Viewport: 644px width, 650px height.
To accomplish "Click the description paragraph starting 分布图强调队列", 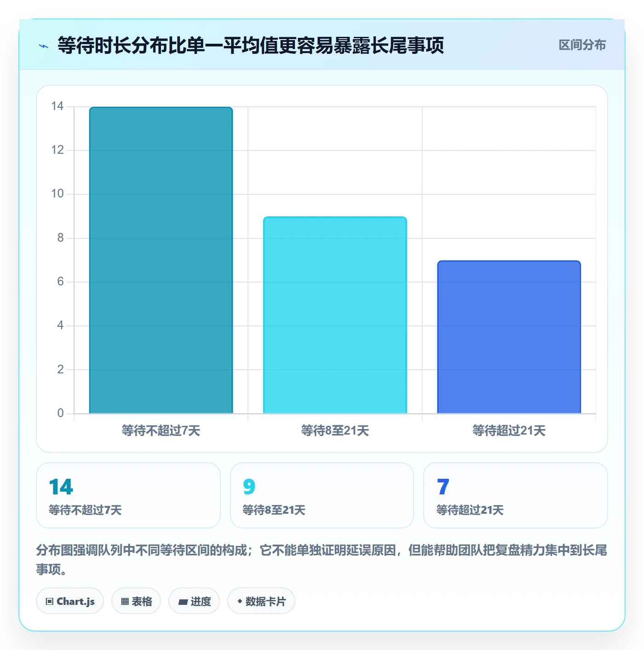I will 322,559.
